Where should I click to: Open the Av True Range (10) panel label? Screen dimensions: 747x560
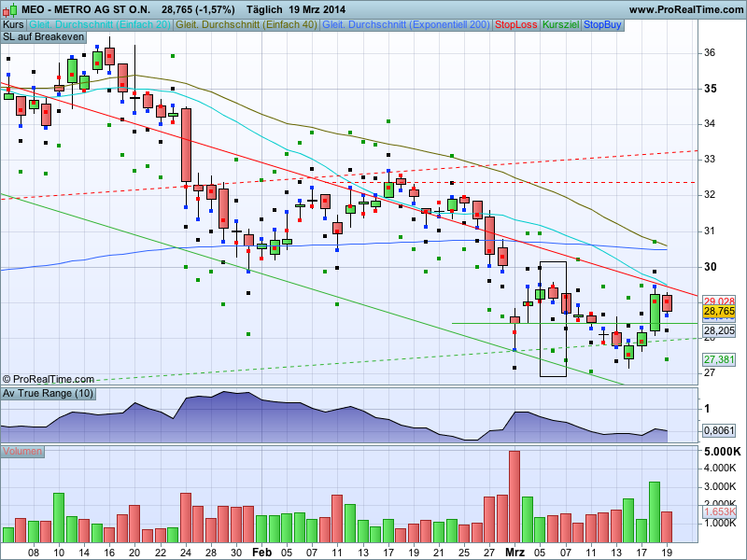pos(49,394)
